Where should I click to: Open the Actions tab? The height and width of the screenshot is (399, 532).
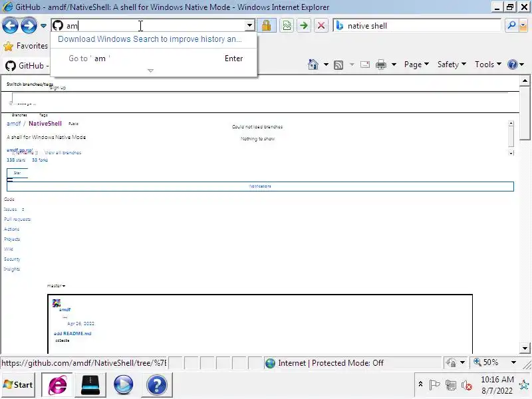[11, 229]
